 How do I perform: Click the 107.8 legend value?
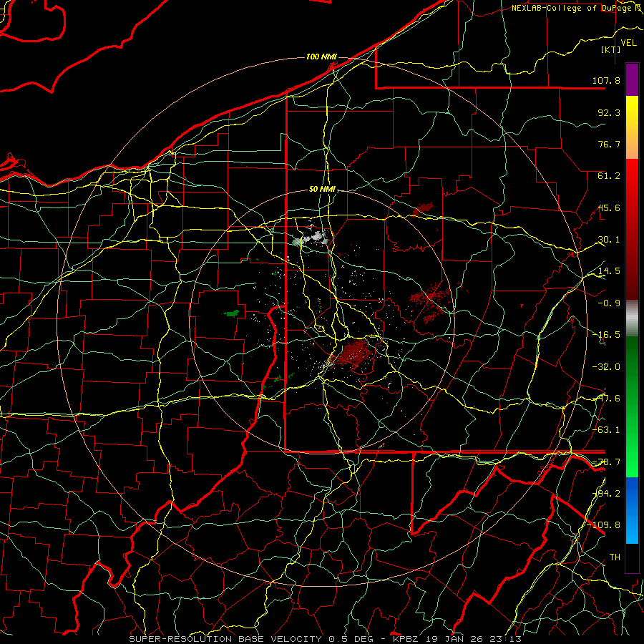(606, 80)
